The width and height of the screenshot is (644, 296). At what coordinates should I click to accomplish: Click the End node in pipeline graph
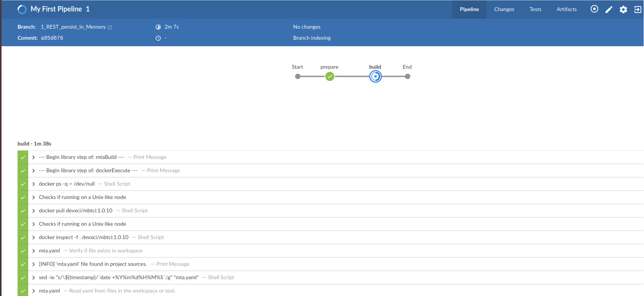pyautogui.click(x=408, y=76)
